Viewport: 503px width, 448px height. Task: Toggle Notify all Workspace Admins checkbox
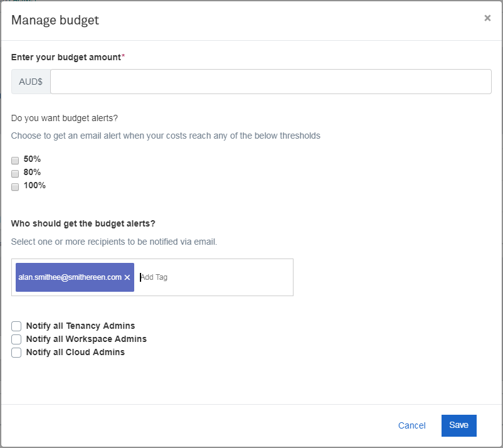coord(16,339)
